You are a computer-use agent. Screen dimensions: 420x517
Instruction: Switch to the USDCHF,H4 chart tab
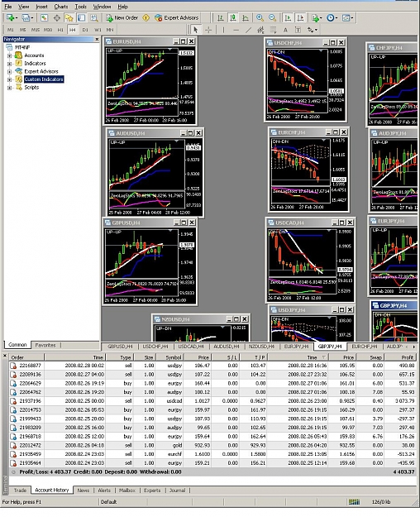click(155, 347)
